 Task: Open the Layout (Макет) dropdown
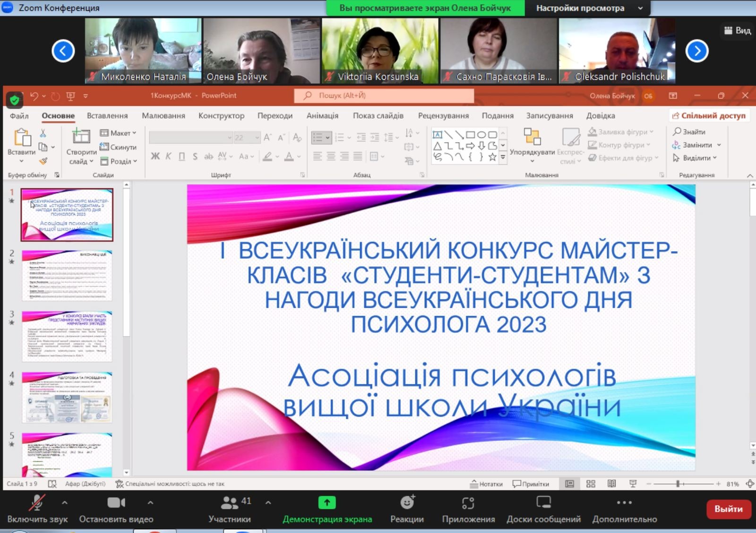click(x=119, y=133)
